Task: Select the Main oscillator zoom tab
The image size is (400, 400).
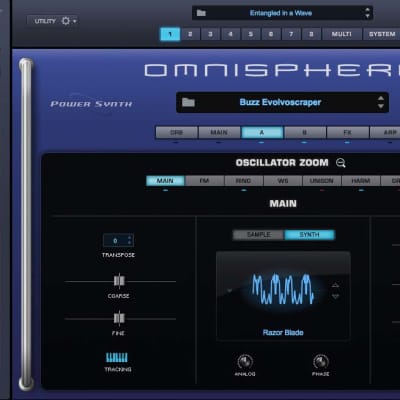Action: (165, 181)
